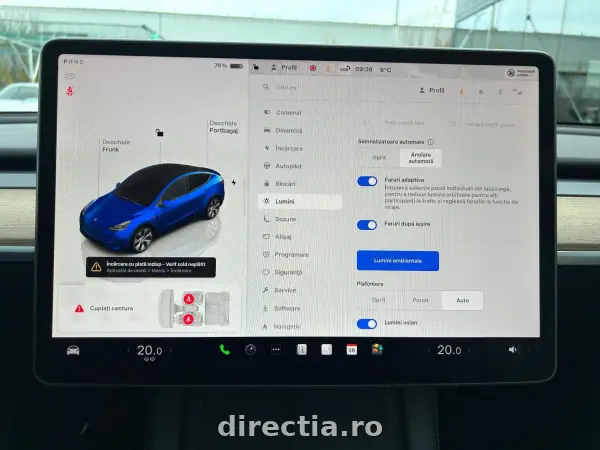Toggle the Faruri după ieșire switch

pos(367,225)
